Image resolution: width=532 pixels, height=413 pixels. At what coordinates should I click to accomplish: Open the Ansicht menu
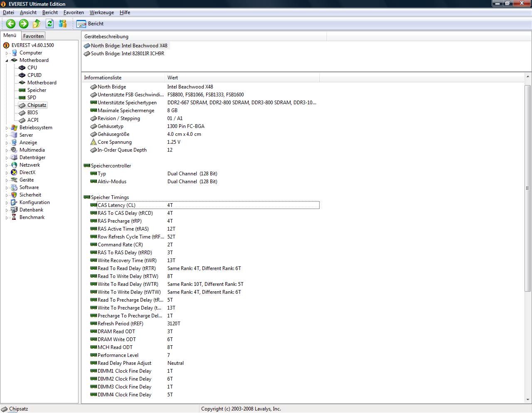(28, 12)
